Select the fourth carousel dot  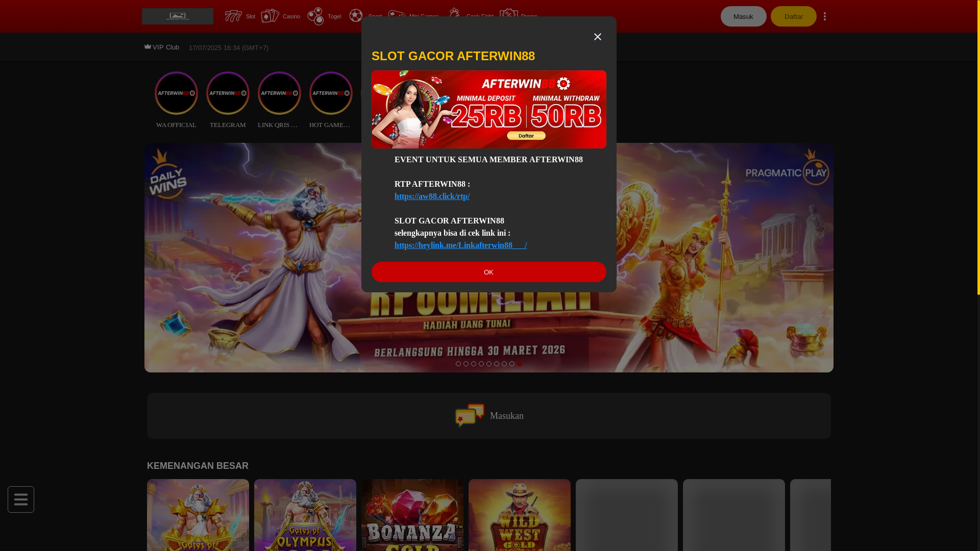tap(481, 364)
